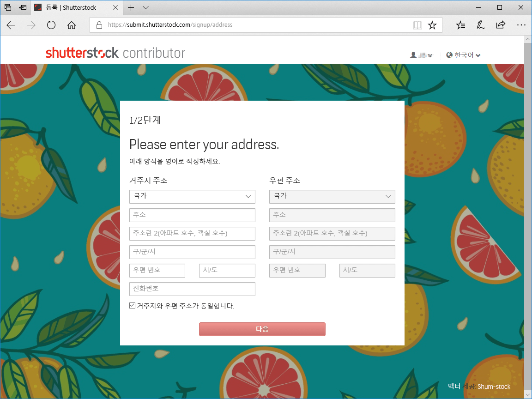Click the padlock site info icon
532x399 pixels.
pos(99,25)
